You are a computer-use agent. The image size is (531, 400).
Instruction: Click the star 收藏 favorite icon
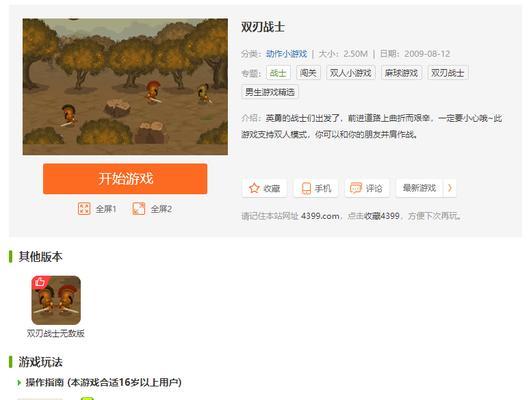tap(254, 188)
